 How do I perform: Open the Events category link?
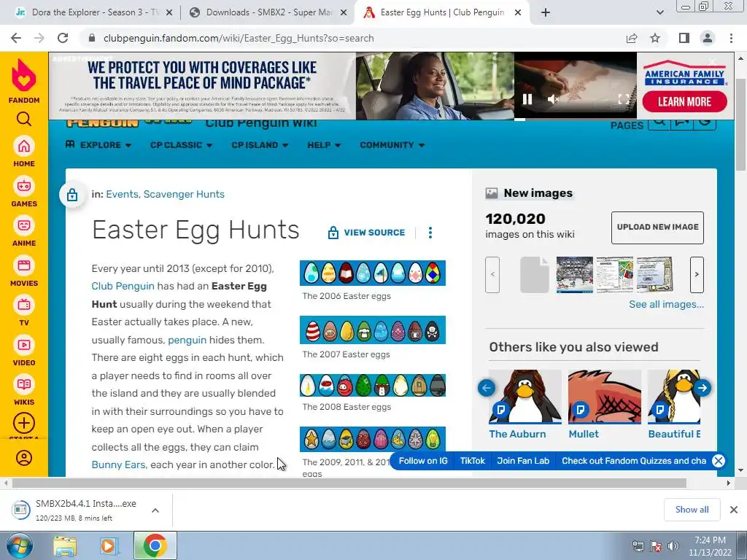click(122, 194)
